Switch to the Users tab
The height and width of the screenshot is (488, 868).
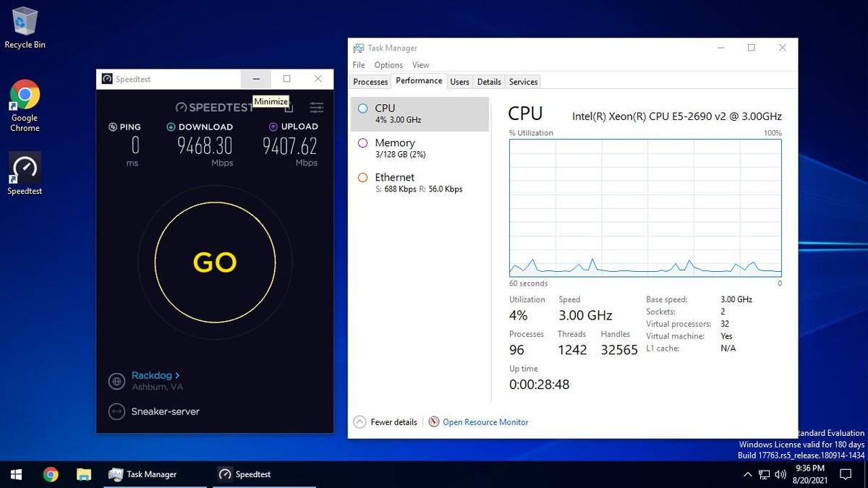459,82
